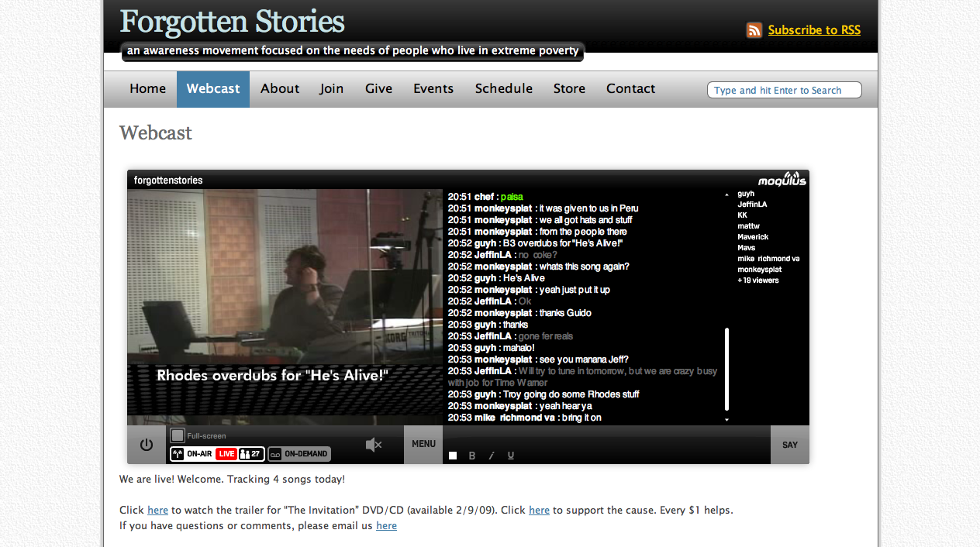Toggle underline chat text formatting
This screenshot has height=547, width=980.
510,456
